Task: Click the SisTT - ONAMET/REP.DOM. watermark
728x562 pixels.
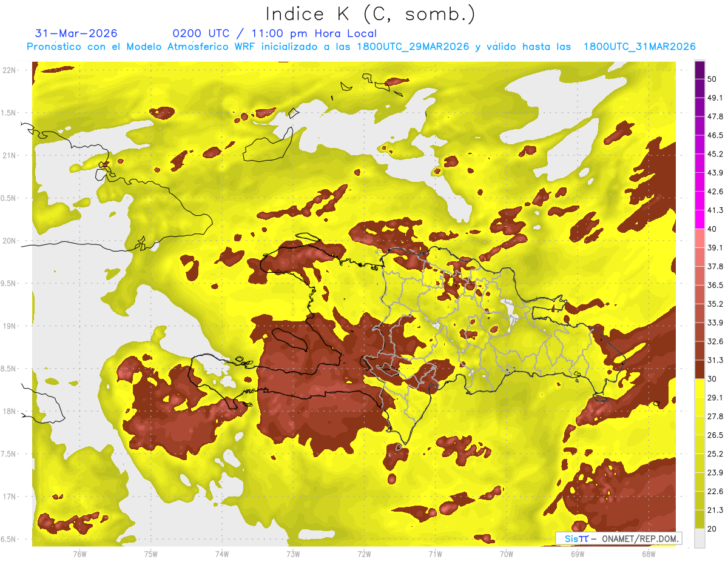Action: click(x=618, y=538)
